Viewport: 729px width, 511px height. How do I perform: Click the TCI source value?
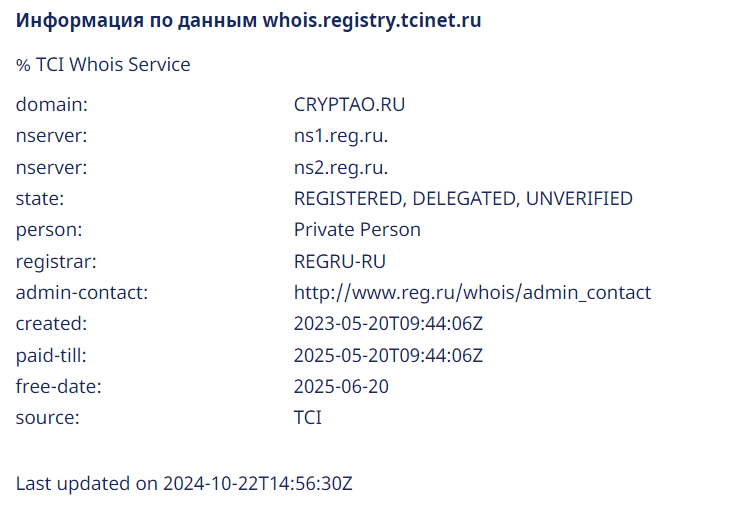308,418
